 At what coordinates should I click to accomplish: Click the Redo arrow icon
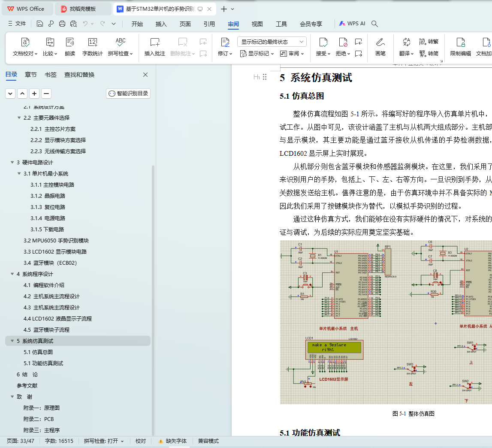tap(102, 24)
